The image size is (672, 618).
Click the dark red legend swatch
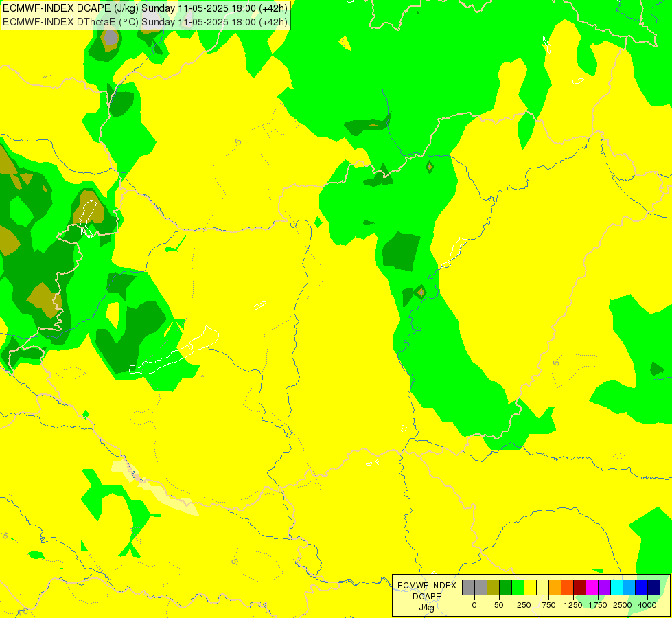pos(580,587)
